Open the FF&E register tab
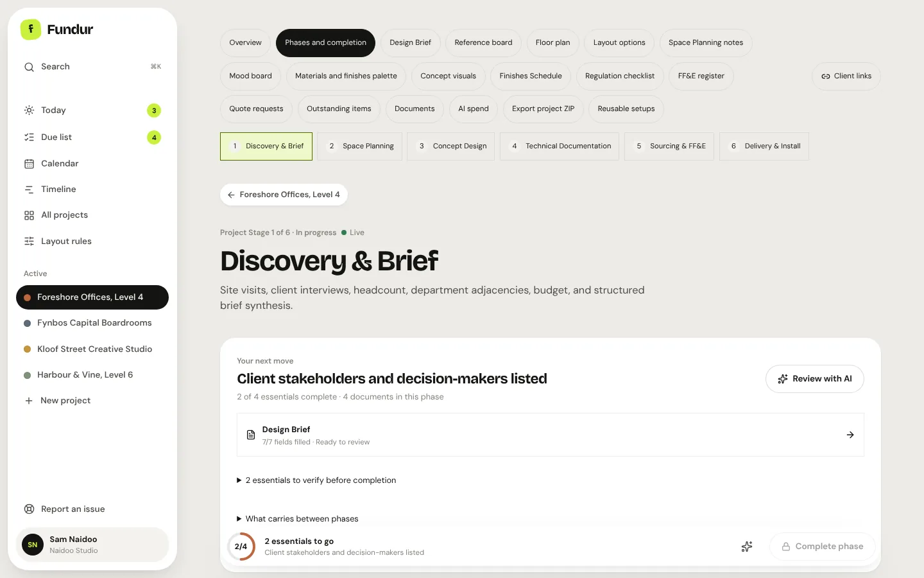 [x=701, y=76]
